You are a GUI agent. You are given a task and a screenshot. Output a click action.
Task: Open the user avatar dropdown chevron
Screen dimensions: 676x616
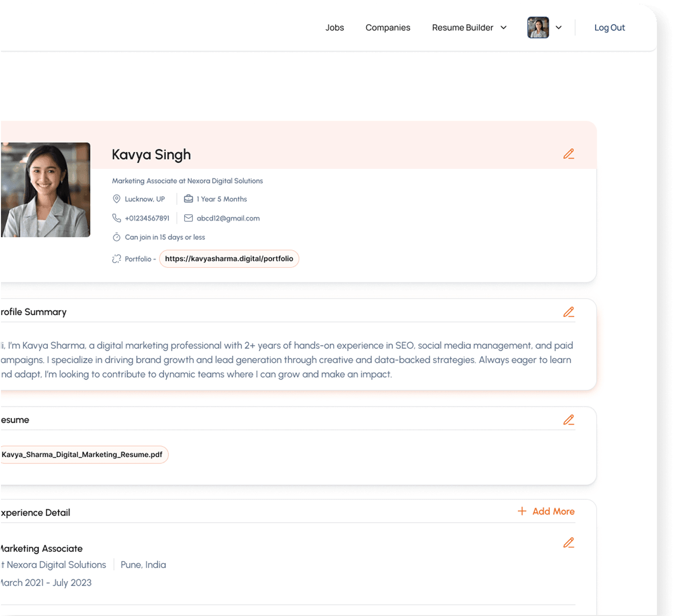click(558, 28)
